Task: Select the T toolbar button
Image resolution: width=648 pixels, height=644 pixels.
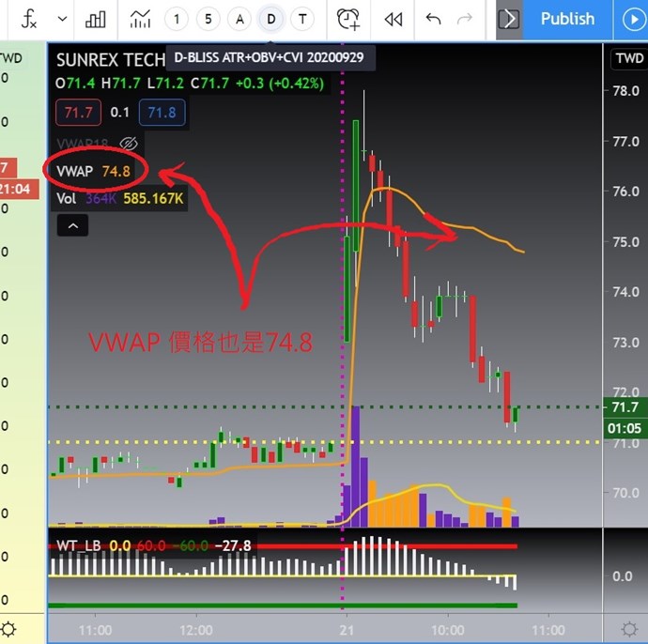Action: (302, 19)
